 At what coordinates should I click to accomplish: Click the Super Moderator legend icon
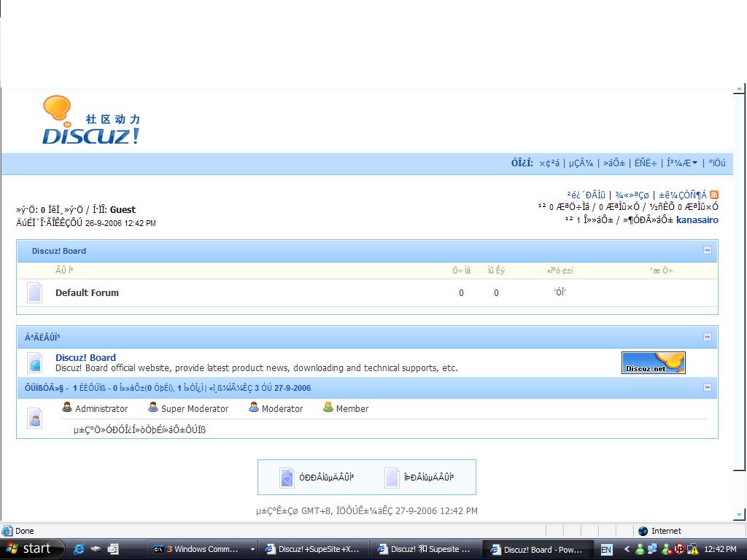[x=153, y=407]
